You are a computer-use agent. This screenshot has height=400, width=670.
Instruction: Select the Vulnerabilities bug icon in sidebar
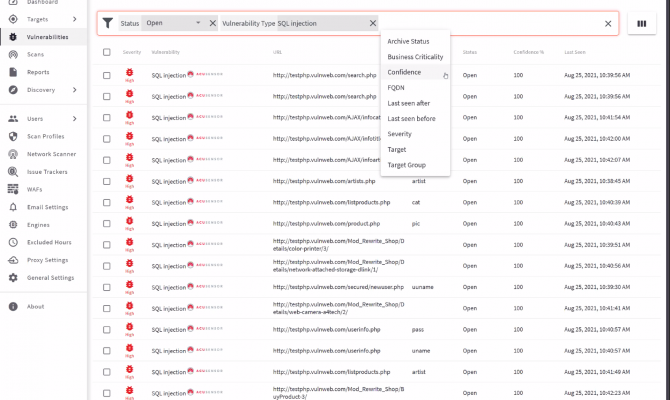pyautogui.click(x=13, y=37)
